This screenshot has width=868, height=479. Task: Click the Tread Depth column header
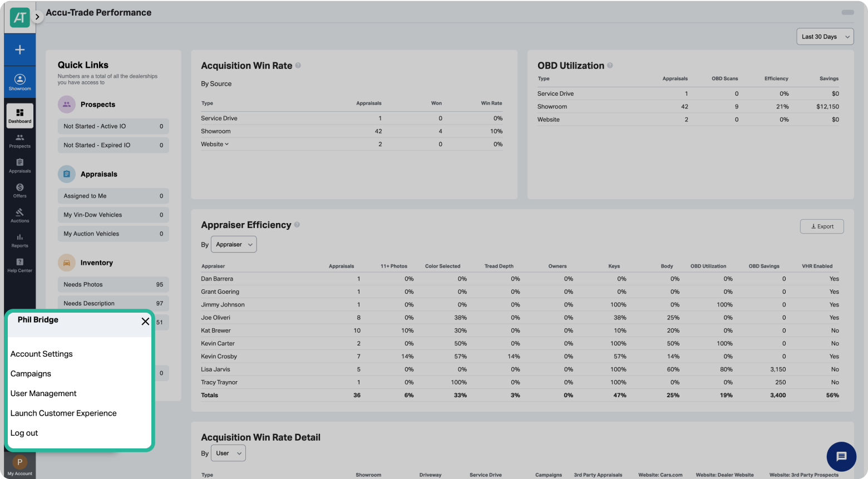[499, 266]
